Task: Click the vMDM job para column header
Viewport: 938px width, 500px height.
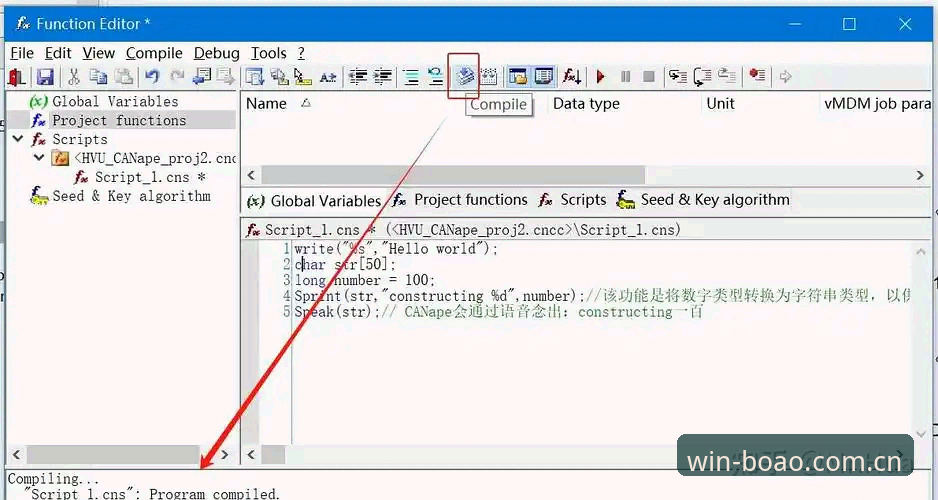Action: (877, 103)
